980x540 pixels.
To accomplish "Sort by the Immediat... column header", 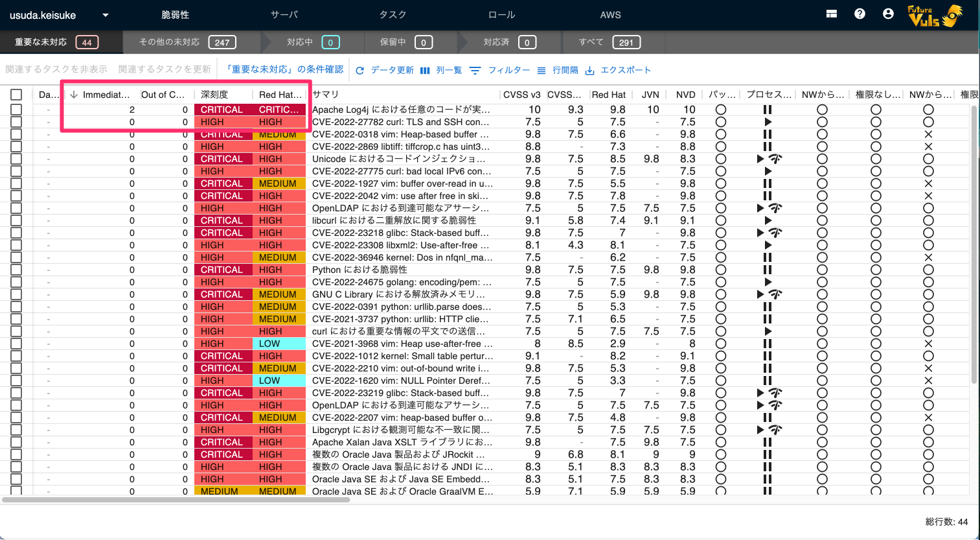I will (x=106, y=95).
